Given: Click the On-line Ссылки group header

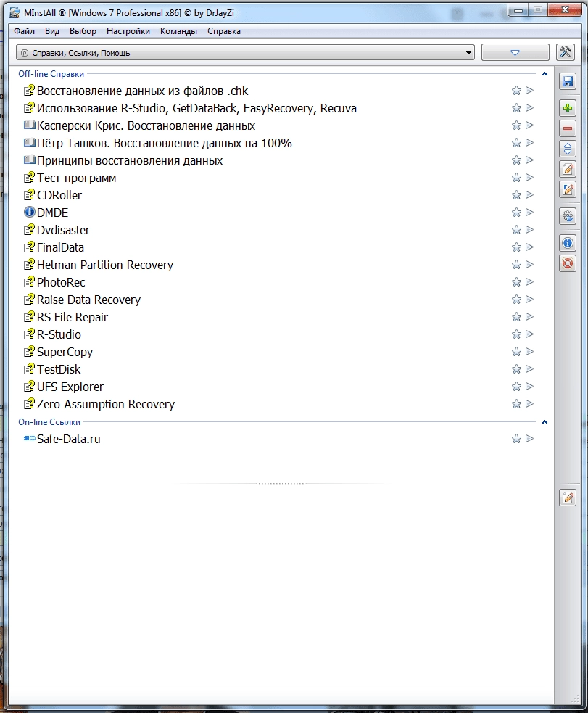Looking at the screenshot, I should coord(49,422).
